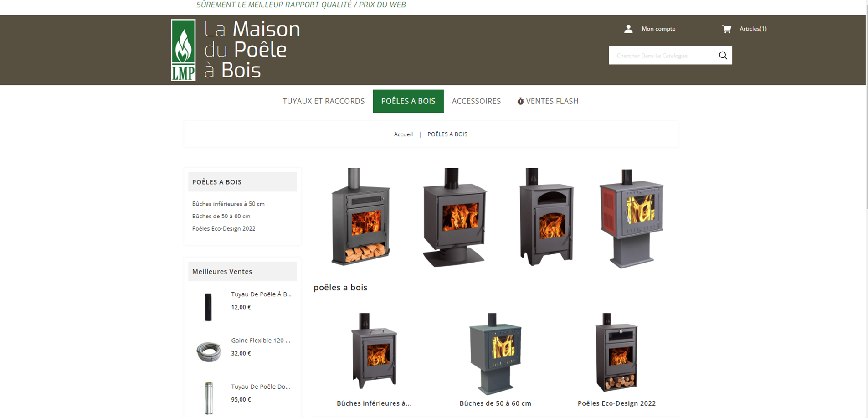Open the Gaine Flexible coil thumbnail

pos(209,351)
